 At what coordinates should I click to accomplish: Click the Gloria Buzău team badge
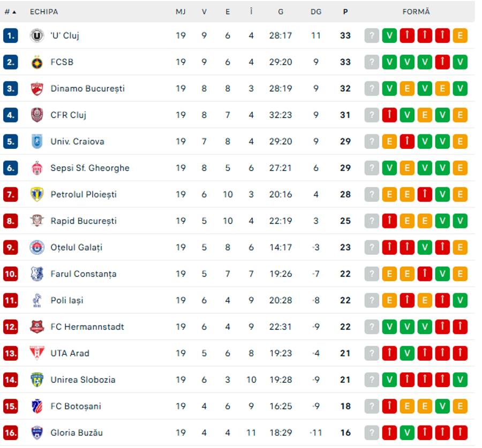[x=37, y=433]
